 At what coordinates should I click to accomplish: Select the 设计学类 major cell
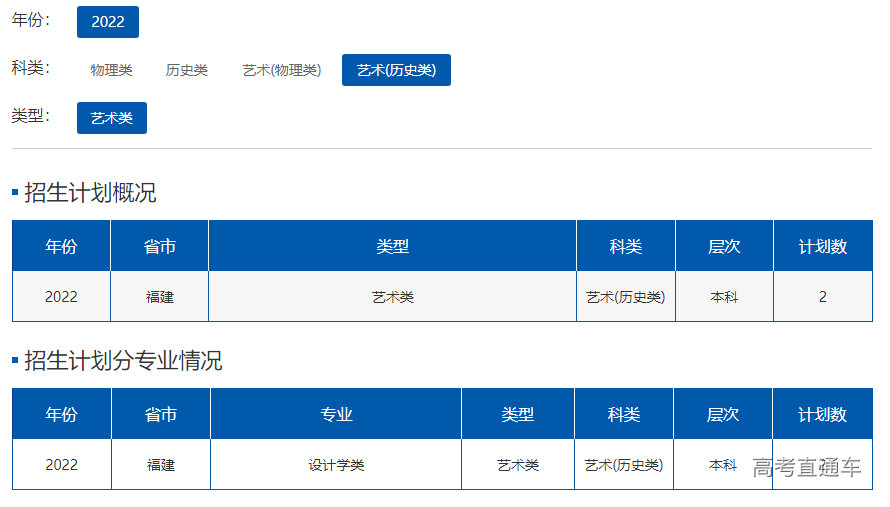pos(336,465)
